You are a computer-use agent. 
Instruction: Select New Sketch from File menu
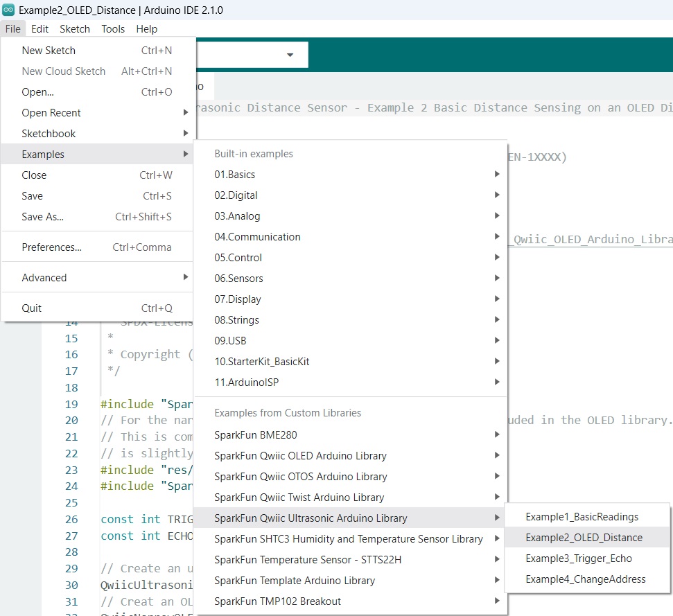click(49, 51)
